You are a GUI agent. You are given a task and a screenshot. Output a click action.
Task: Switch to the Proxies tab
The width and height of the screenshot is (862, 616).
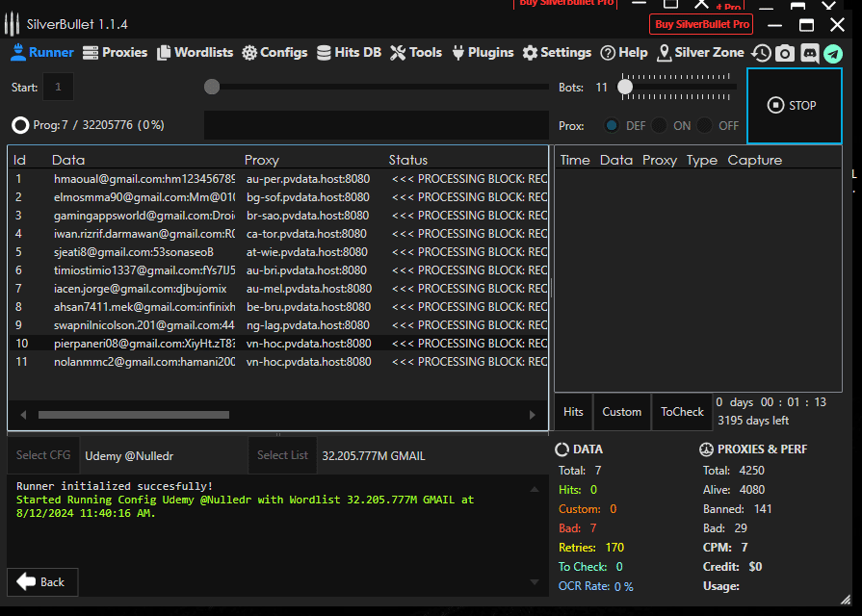click(x=116, y=53)
